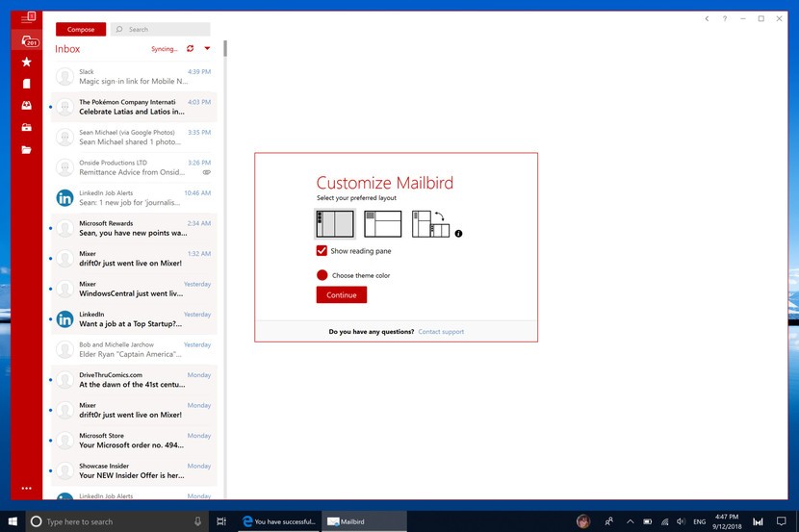Open Task View on taskbar
The image size is (799, 532).
221,521
